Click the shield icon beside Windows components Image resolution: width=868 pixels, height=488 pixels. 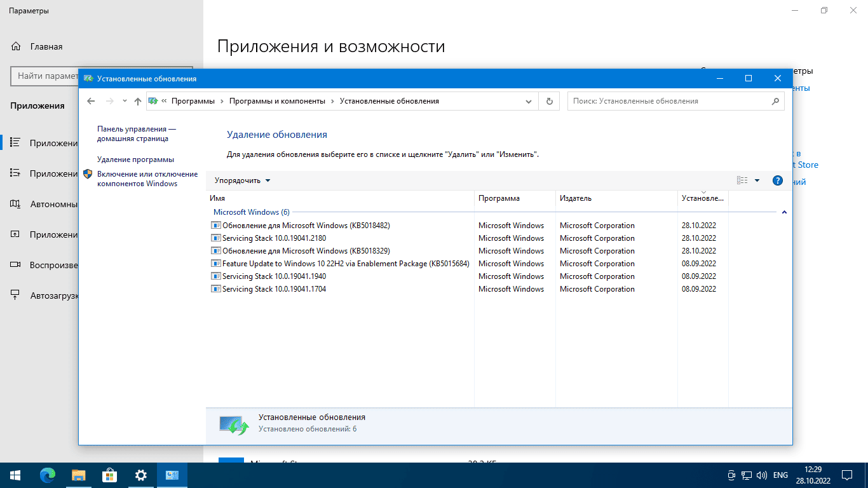pyautogui.click(x=88, y=174)
